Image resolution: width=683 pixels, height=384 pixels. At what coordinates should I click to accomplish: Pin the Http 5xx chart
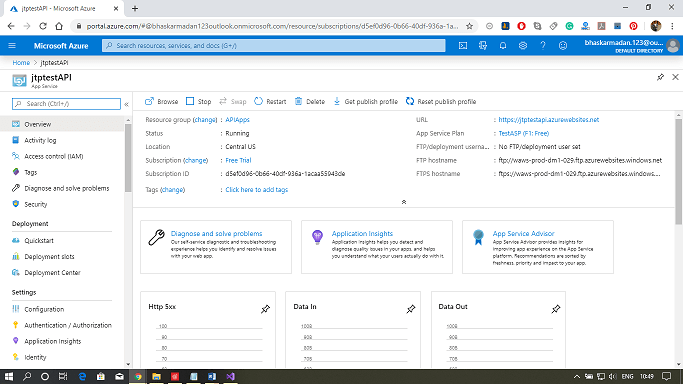click(265, 309)
